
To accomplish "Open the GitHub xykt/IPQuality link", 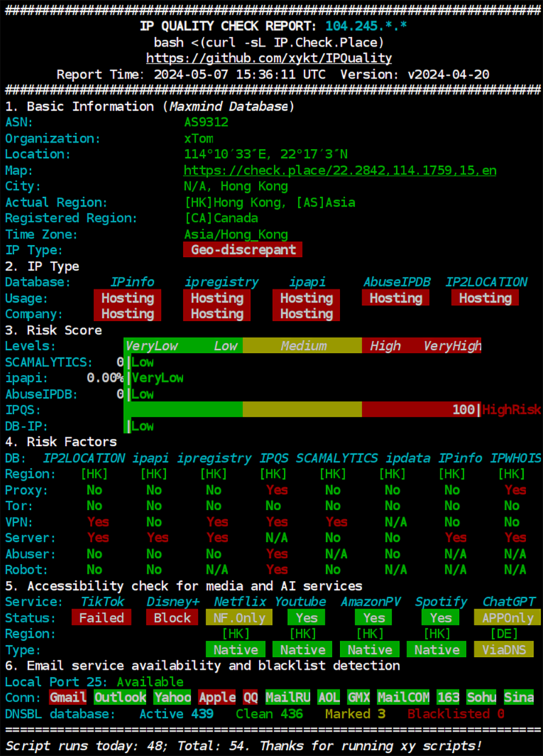I will point(269,58).
